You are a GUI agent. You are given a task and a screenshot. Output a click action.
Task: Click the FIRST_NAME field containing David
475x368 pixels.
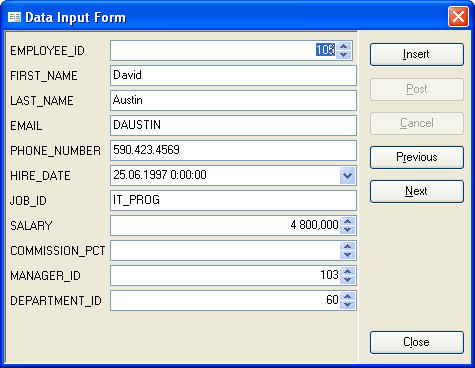click(233, 76)
